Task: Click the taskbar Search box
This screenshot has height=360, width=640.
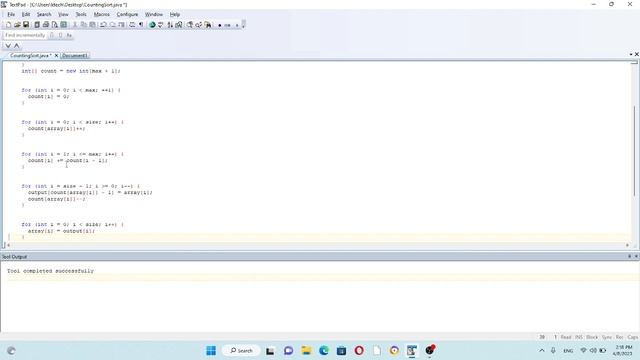Action: [x=241, y=351]
